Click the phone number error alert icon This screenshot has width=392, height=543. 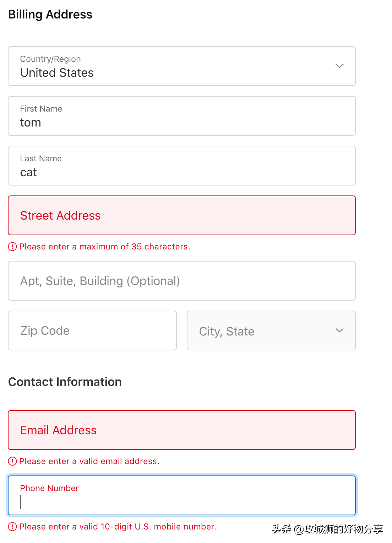(13, 527)
